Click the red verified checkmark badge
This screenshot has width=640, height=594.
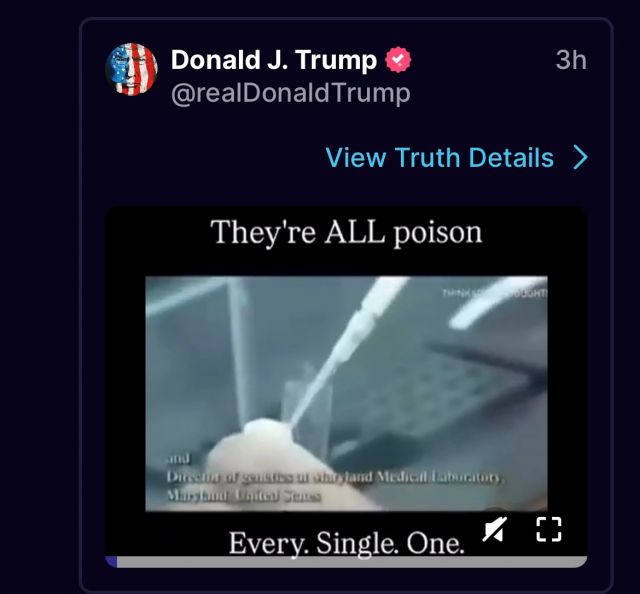pyautogui.click(x=398, y=60)
